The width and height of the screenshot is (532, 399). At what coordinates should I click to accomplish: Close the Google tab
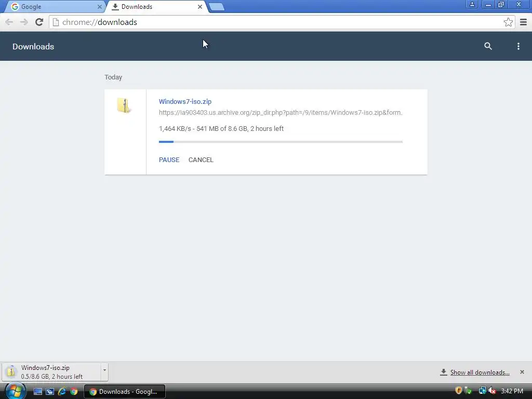(x=99, y=7)
